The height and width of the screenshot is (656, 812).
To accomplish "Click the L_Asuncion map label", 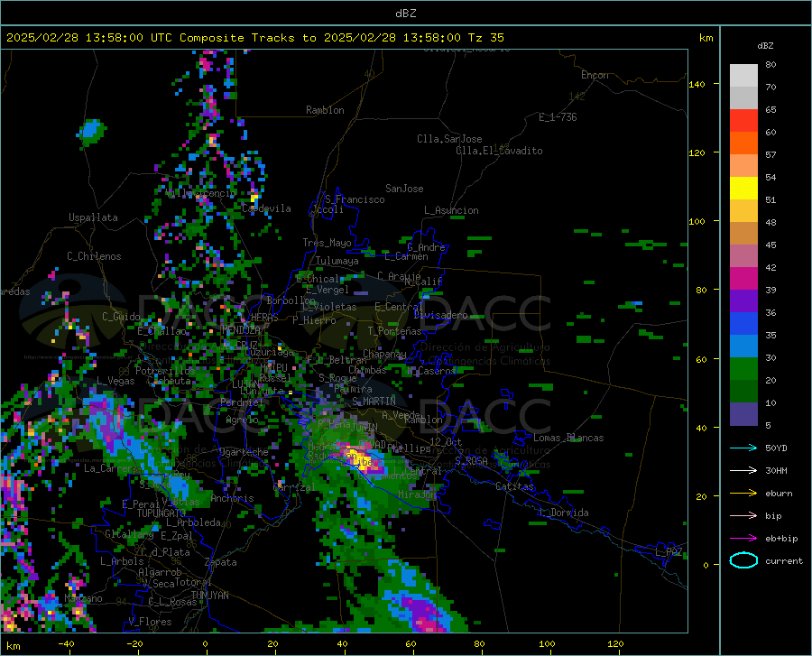I will (451, 210).
